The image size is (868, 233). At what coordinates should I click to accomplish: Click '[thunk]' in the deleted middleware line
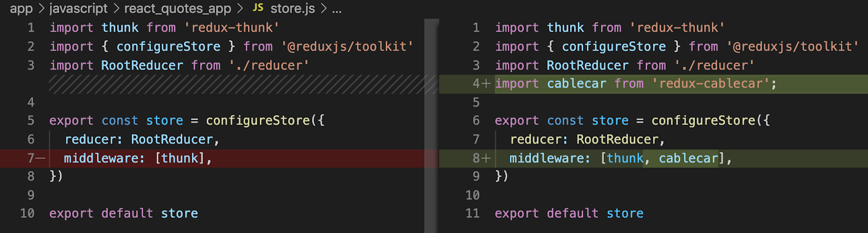click(180, 158)
